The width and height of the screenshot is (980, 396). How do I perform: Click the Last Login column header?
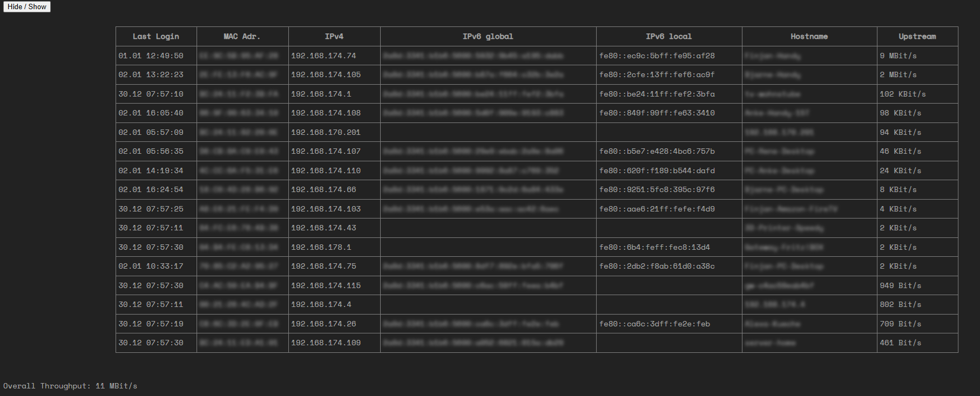pyautogui.click(x=156, y=37)
